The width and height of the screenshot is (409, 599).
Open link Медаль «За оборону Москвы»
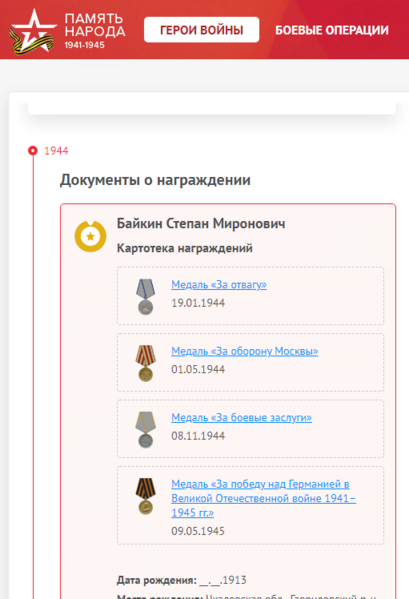point(244,351)
